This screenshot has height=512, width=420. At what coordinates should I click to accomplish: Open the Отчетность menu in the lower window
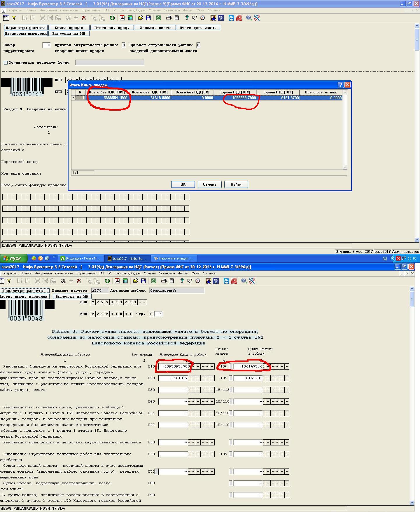click(x=64, y=273)
